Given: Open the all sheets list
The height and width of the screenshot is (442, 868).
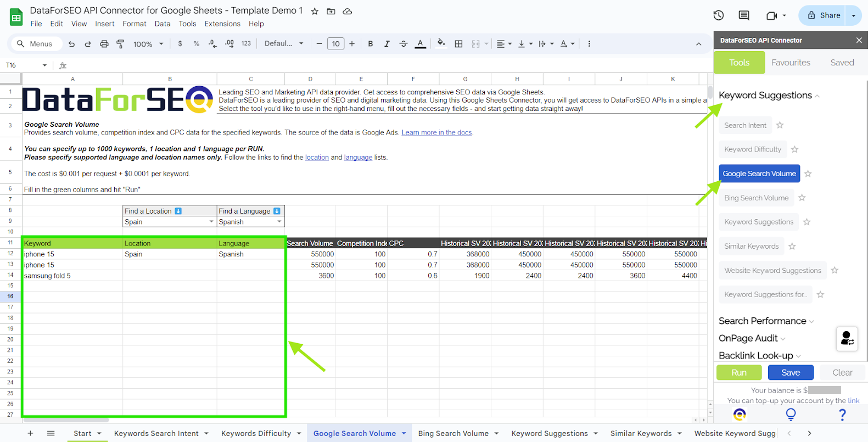Looking at the screenshot, I should 51,433.
